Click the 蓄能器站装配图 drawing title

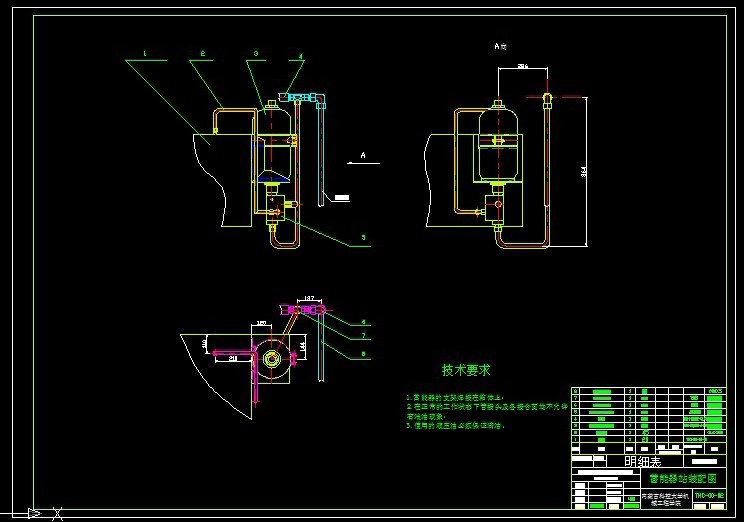point(683,478)
